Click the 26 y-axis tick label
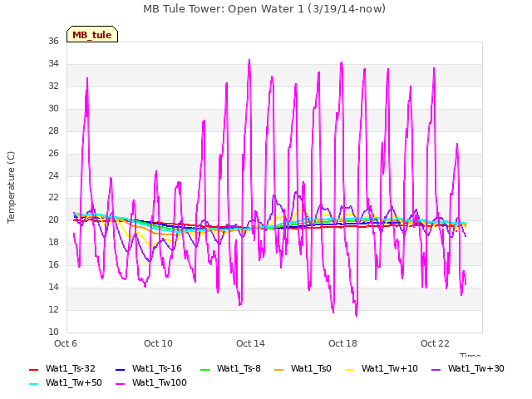Viewport: 532px width, 399px height. tap(53, 153)
